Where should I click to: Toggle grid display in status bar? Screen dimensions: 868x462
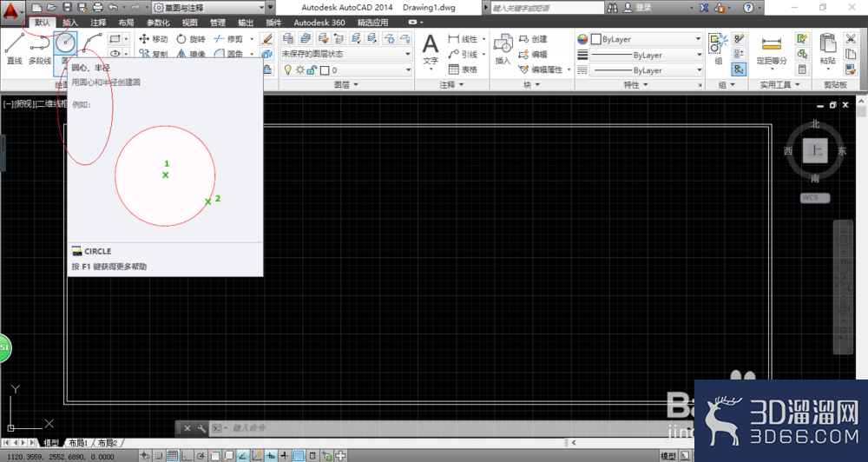click(x=173, y=456)
